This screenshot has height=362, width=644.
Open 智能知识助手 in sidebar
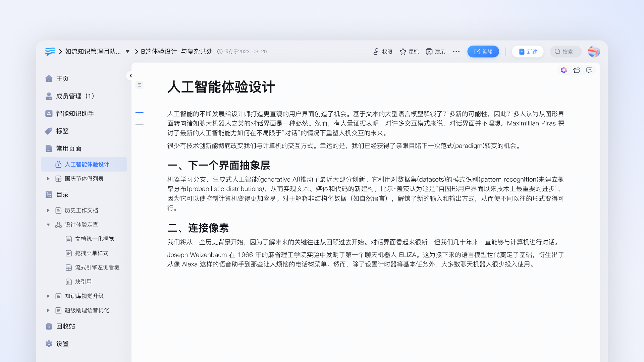pos(75,114)
